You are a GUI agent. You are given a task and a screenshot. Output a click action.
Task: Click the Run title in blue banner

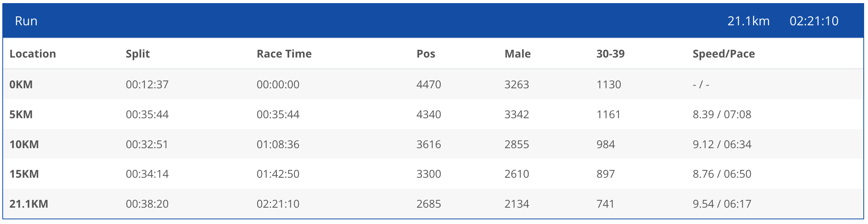click(x=26, y=21)
